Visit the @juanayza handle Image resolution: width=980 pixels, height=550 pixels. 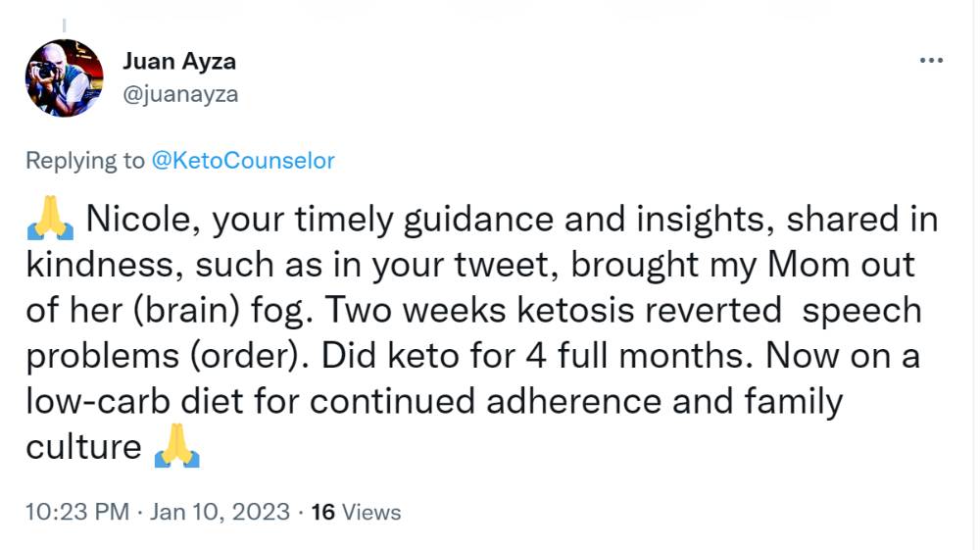point(180,94)
